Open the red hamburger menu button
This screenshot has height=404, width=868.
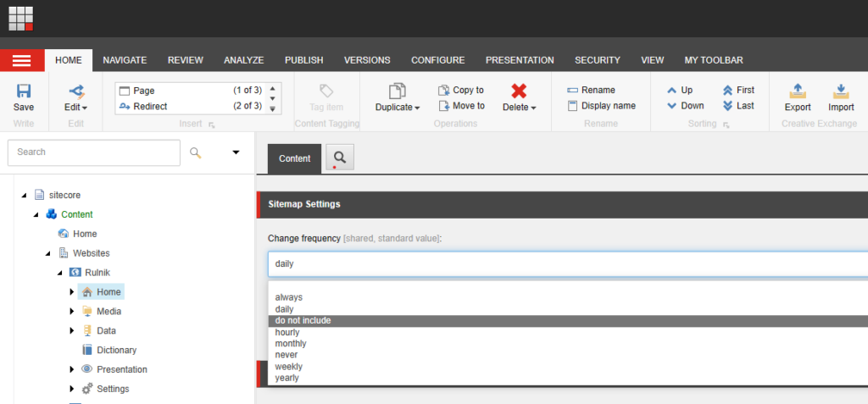[22, 60]
